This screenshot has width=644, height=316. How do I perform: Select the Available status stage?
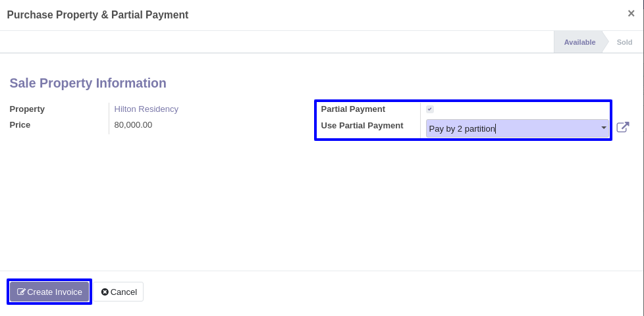[x=579, y=42]
